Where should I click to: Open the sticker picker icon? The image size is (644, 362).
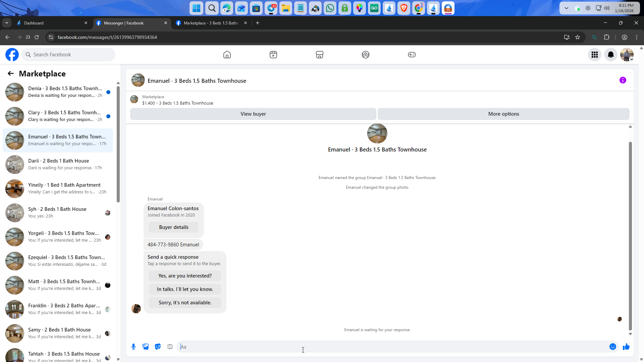pos(158,347)
